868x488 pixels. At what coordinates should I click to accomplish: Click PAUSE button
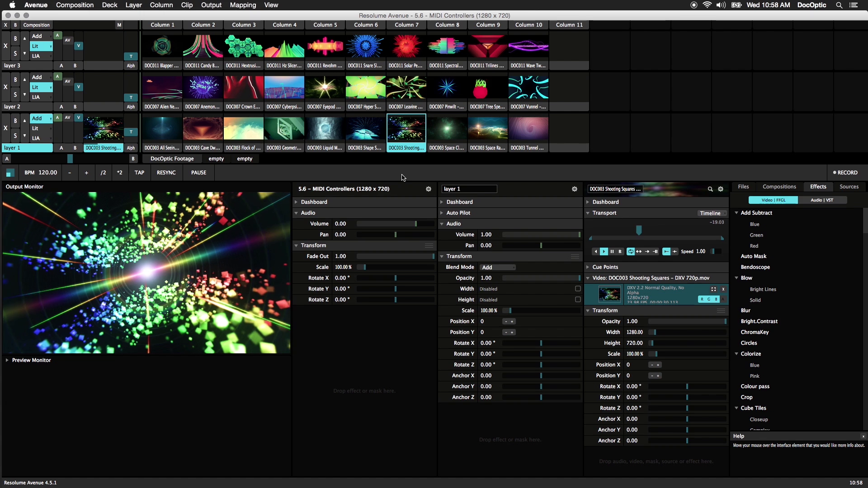point(198,173)
